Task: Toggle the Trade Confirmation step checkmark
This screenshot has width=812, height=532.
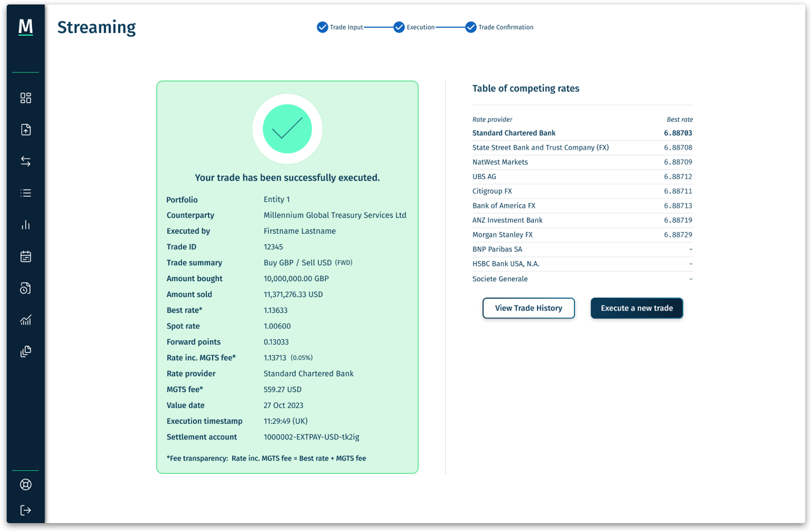Action: tap(471, 26)
